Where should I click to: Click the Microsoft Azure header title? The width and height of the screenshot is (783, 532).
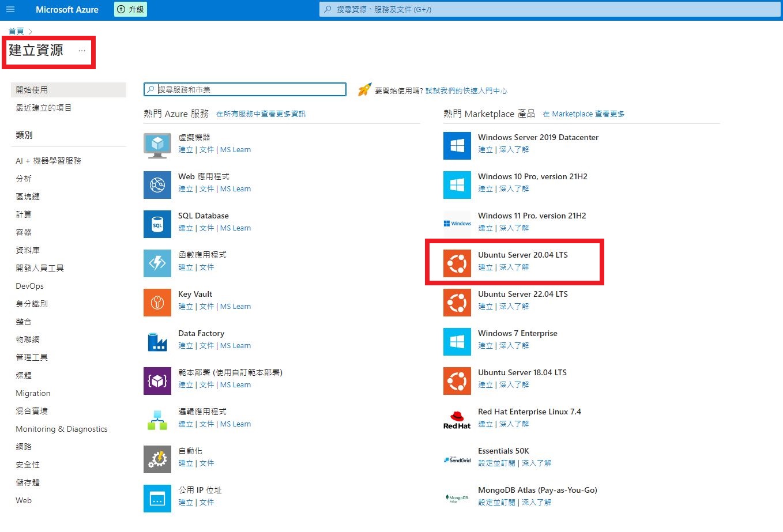tap(67, 9)
